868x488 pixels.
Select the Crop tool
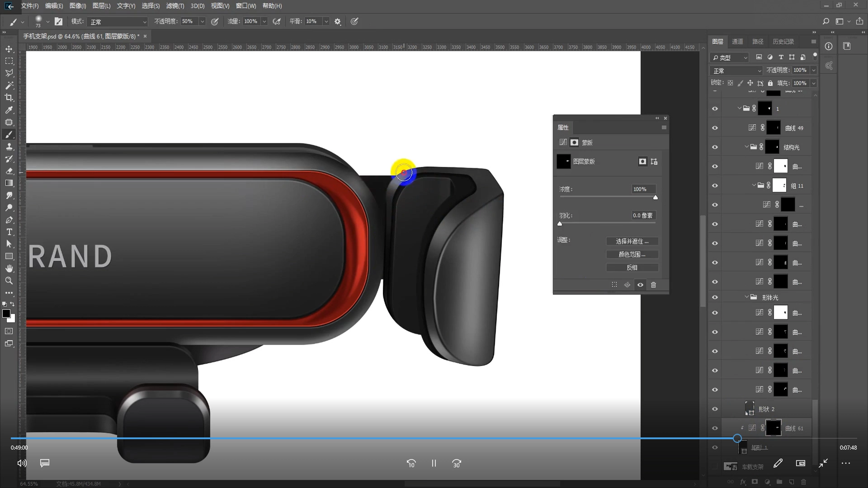coord(9,98)
